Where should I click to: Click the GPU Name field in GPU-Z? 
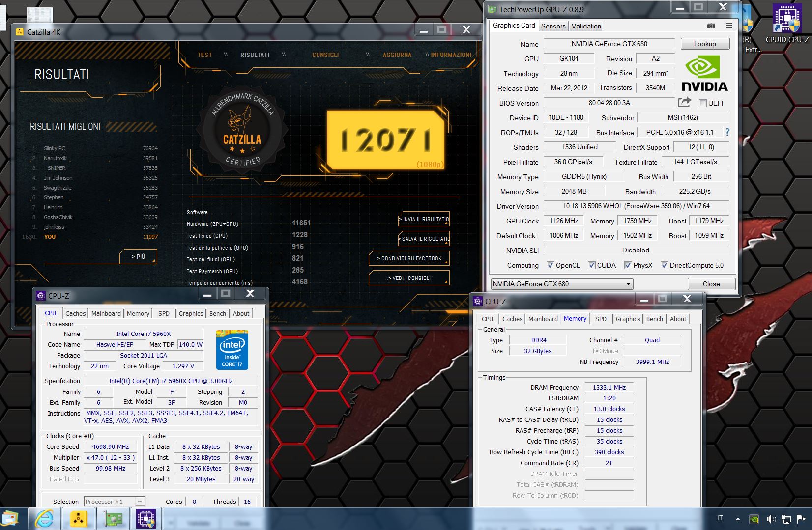point(609,44)
